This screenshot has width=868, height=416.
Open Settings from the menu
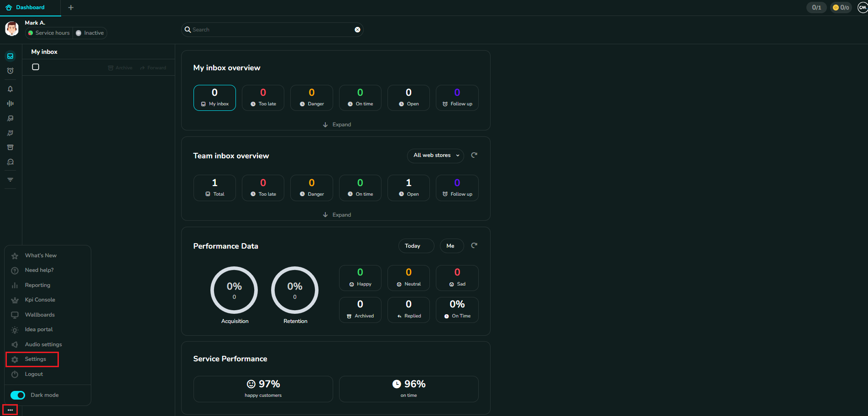[35, 359]
